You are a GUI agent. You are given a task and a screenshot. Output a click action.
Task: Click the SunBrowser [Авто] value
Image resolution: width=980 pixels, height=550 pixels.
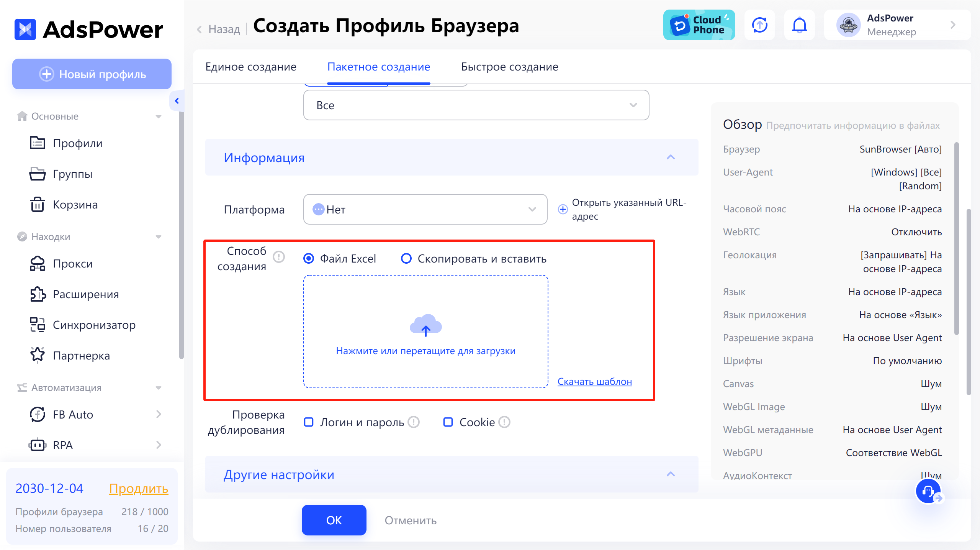point(900,149)
